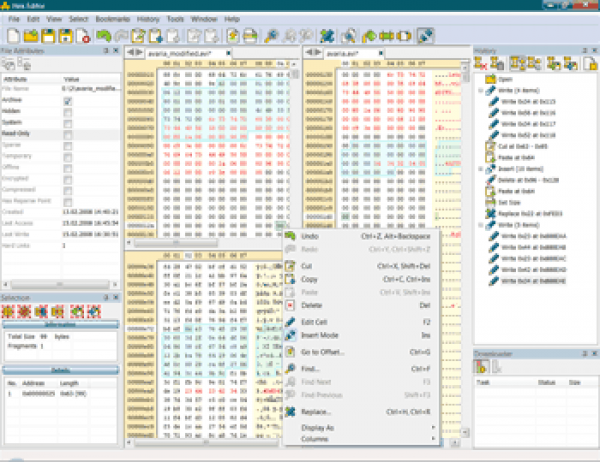Enable the Hidden attribute checkbox

[68, 113]
